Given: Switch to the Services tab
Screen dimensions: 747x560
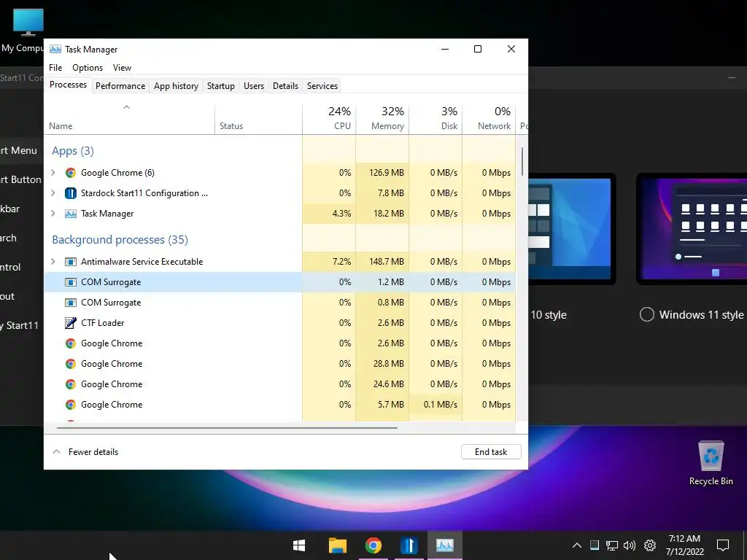Looking at the screenshot, I should pyautogui.click(x=322, y=86).
